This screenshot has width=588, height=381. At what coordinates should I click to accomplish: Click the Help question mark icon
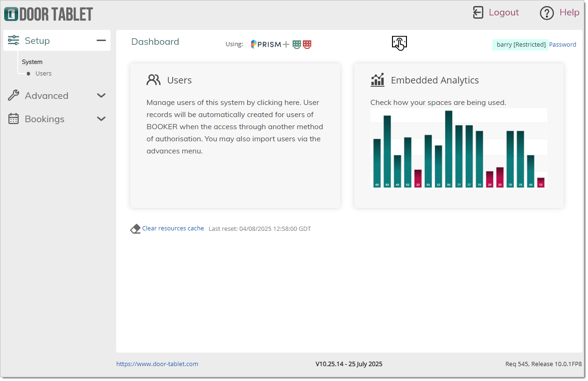546,13
